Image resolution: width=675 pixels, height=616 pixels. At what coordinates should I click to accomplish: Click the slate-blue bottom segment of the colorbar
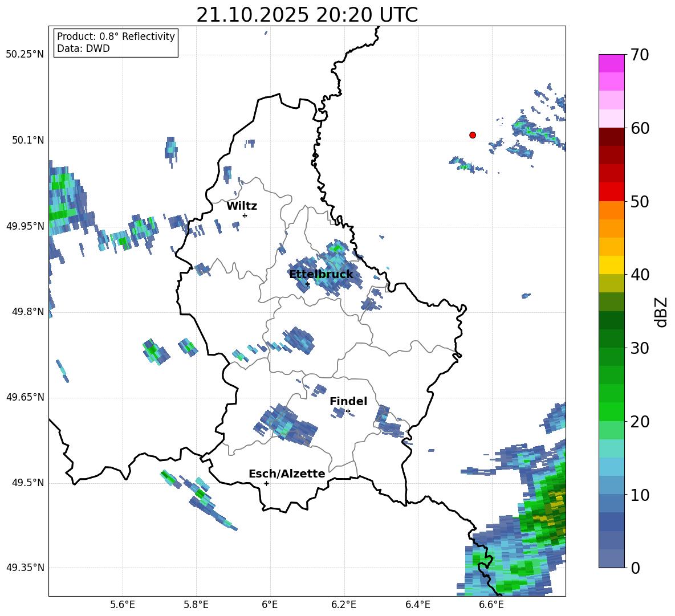611,558
